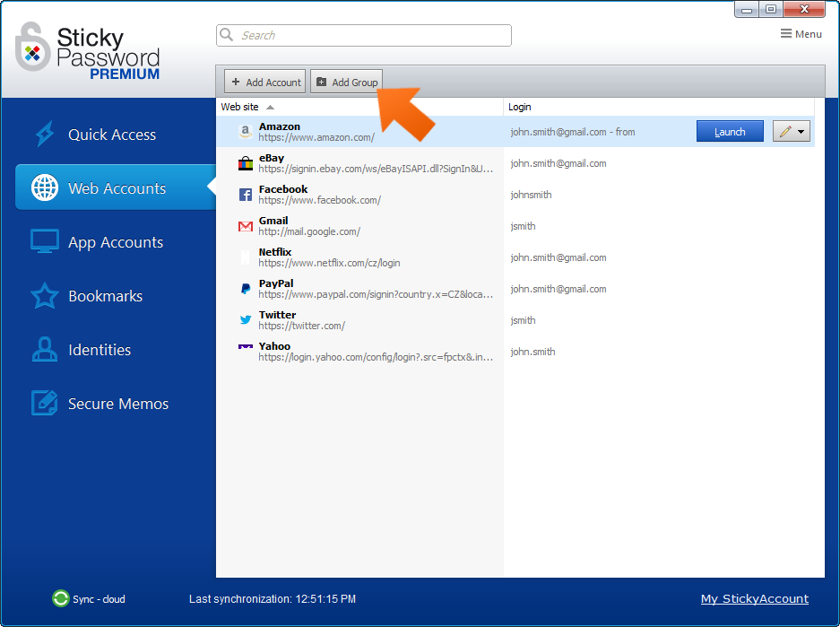Click the https://twitter.com/ URL text

point(301,326)
